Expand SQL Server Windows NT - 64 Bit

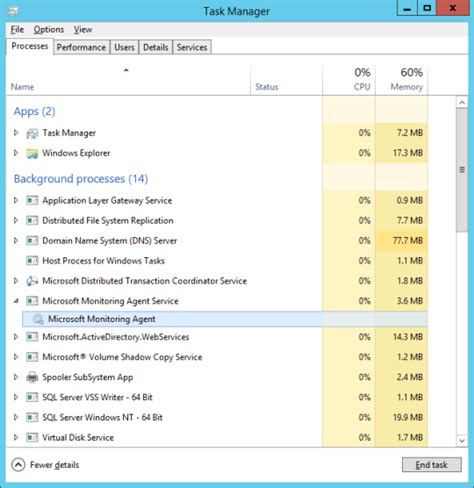click(x=16, y=417)
